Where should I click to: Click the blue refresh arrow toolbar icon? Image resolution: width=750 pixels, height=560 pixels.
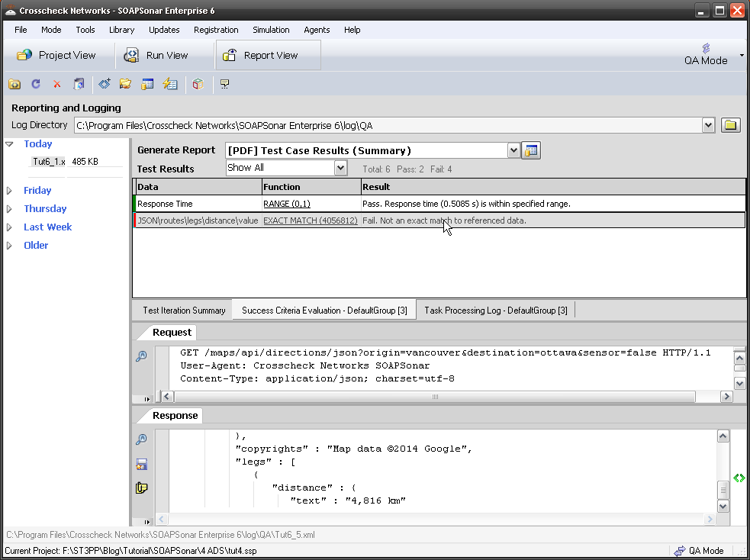pos(36,84)
